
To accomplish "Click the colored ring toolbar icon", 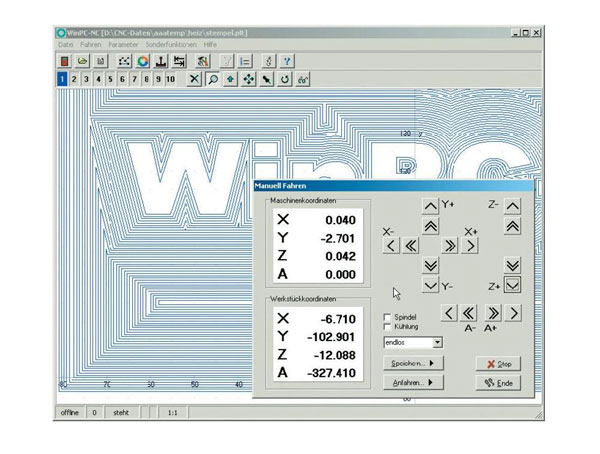I will (143, 61).
